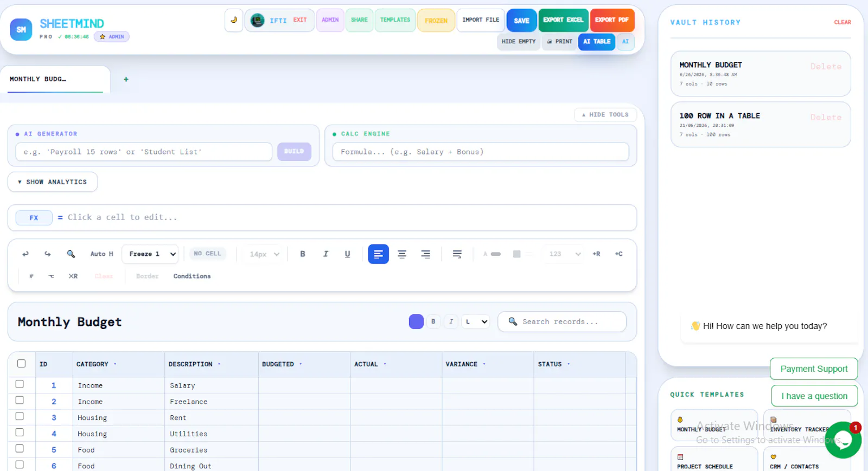Switch to the Monthly Budg… sheet tab
Viewport: 868px width, 471px height.
(x=55, y=79)
